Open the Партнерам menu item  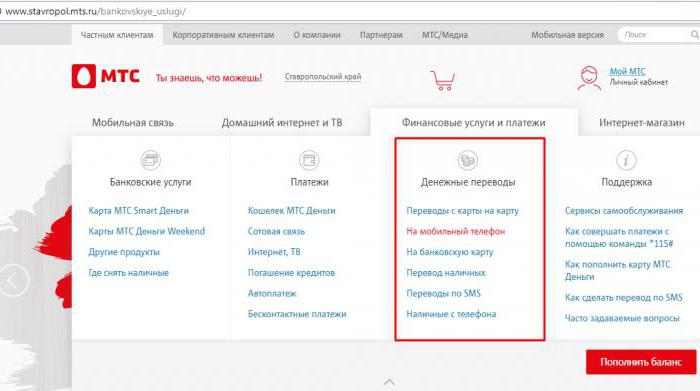381,35
